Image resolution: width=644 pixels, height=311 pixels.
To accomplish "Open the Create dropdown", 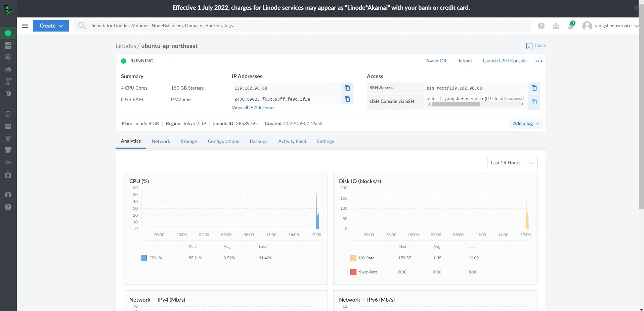I will 51,26.
